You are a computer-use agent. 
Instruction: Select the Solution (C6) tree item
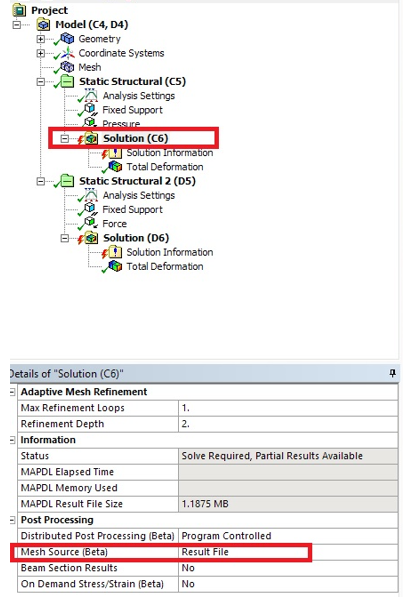point(136,138)
